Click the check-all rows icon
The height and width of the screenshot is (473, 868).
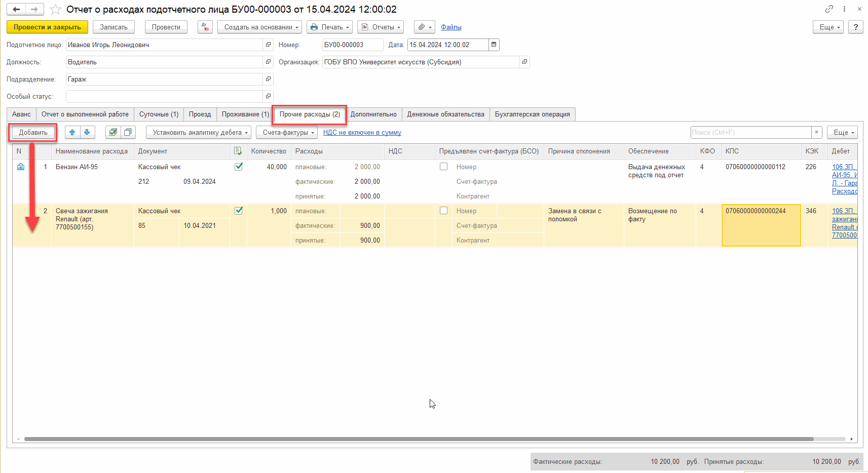[113, 132]
